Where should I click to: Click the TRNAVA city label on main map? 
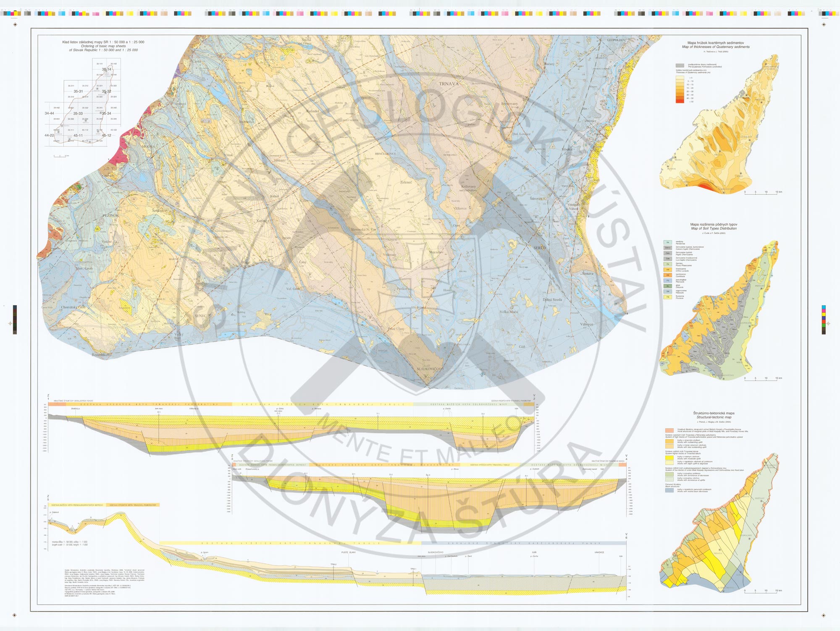(x=449, y=84)
